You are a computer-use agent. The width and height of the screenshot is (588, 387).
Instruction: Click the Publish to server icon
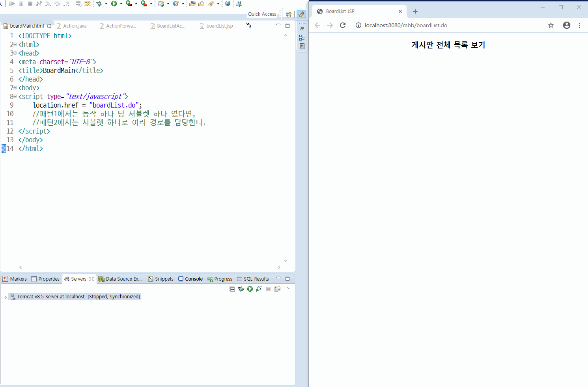[x=277, y=289]
